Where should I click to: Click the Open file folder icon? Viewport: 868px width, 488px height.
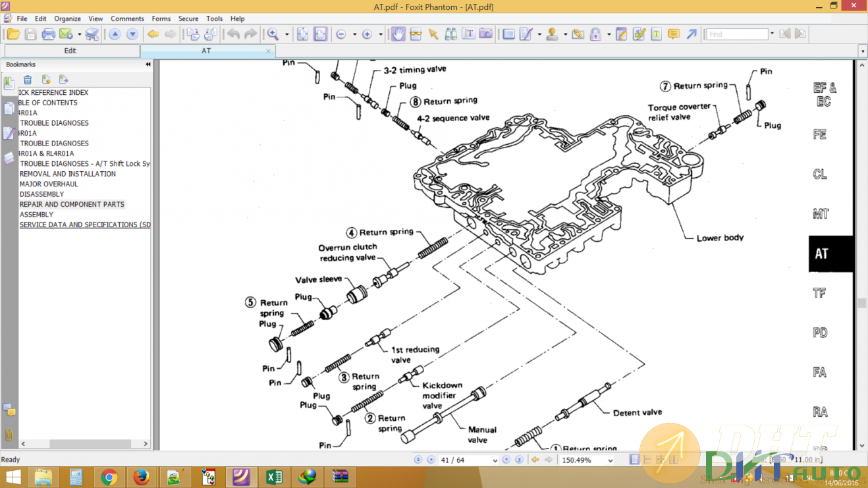(13, 34)
